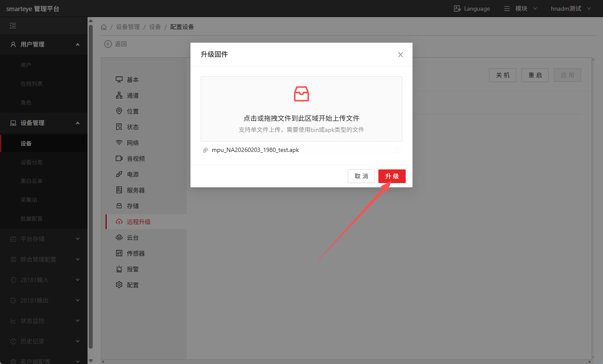Open the hnadm测试 user dropdown

click(x=571, y=9)
